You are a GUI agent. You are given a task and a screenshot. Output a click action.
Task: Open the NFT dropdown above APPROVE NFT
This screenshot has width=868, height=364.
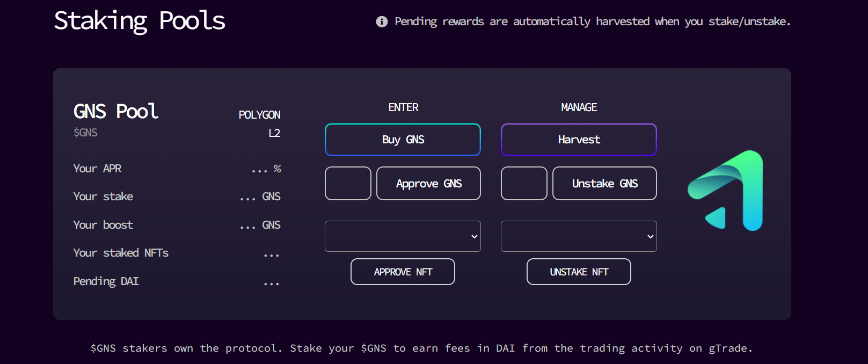click(x=403, y=236)
